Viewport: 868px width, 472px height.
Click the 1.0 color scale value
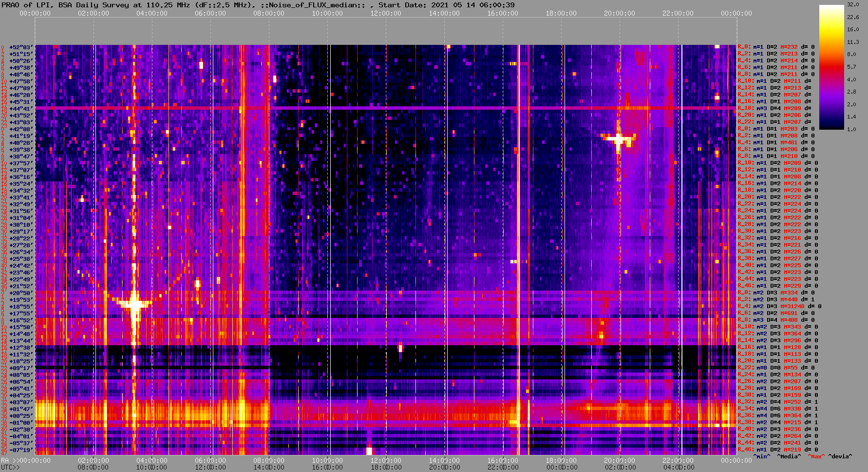(851, 129)
